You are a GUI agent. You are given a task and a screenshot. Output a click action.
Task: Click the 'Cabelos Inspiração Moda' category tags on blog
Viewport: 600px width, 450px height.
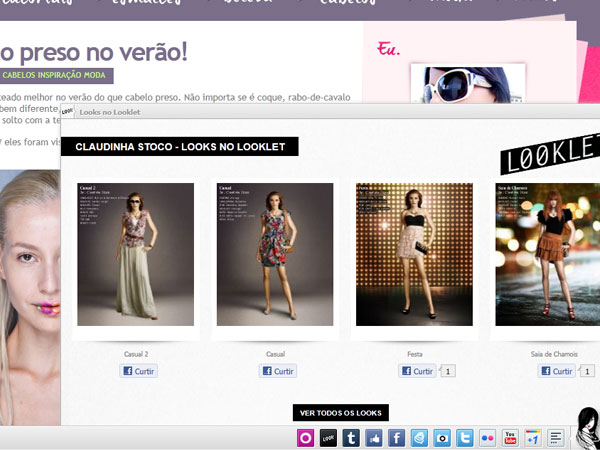pyautogui.click(x=54, y=75)
